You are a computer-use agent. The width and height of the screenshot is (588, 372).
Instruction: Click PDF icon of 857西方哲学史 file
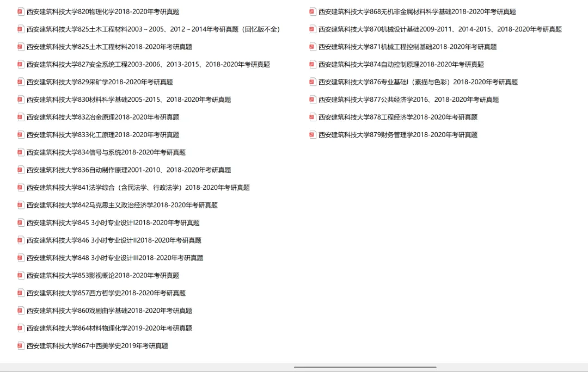point(20,293)
